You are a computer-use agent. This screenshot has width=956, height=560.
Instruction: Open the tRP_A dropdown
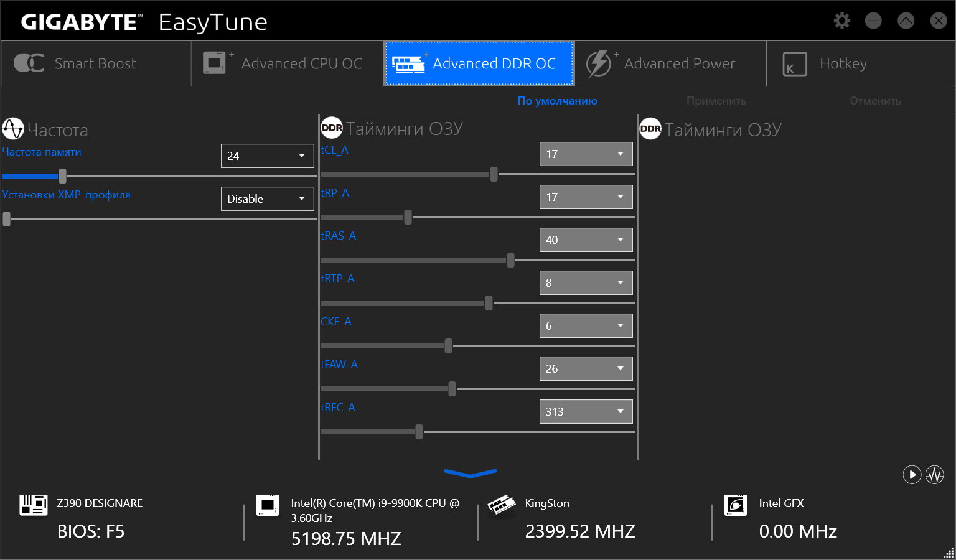click(x=586, y=197)
